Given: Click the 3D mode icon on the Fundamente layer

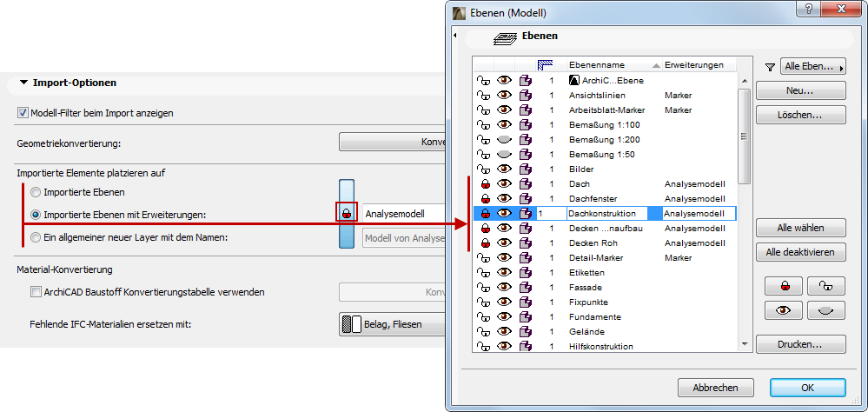Looking at the screenshot, I should tap(526, 316).
